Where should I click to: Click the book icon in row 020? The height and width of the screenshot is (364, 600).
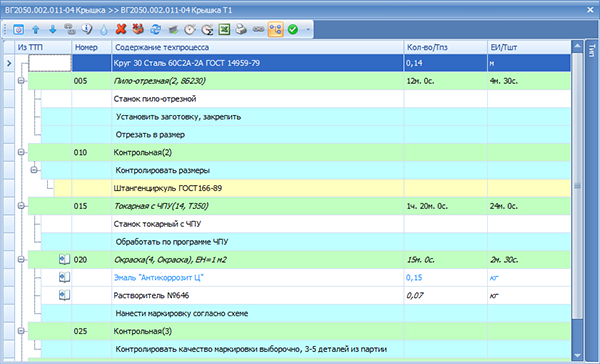[64, 260]
